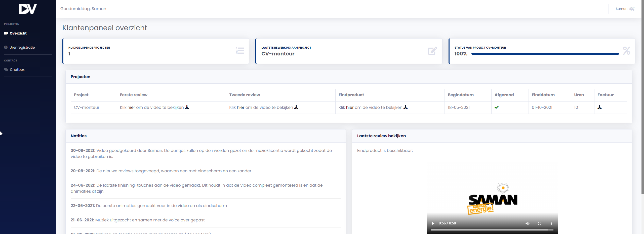Mute the video player audio
Viewport: 644px width, 234px height.
pos(528,223)
